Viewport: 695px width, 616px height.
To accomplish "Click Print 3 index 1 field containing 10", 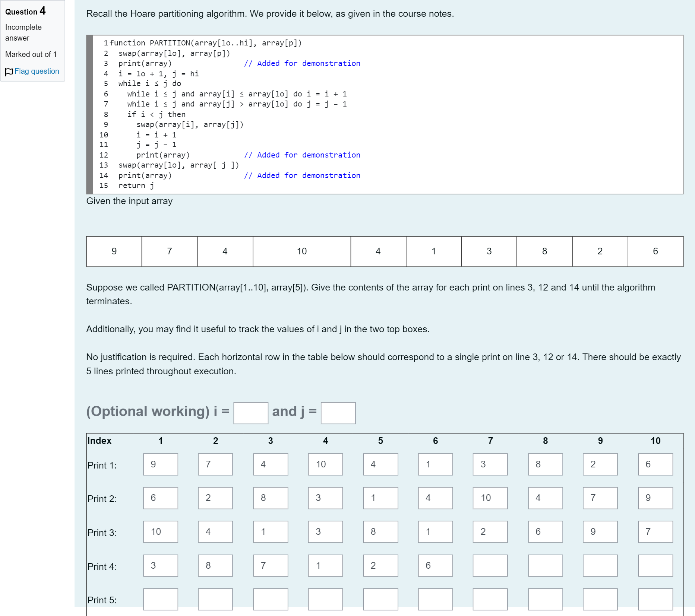I will click(161, 532).
